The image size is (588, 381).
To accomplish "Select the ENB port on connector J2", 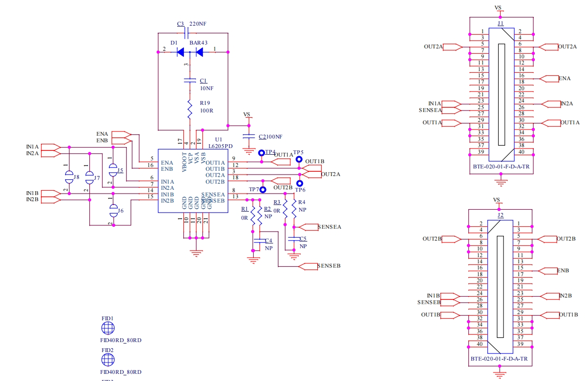I will tap(550, 271).
